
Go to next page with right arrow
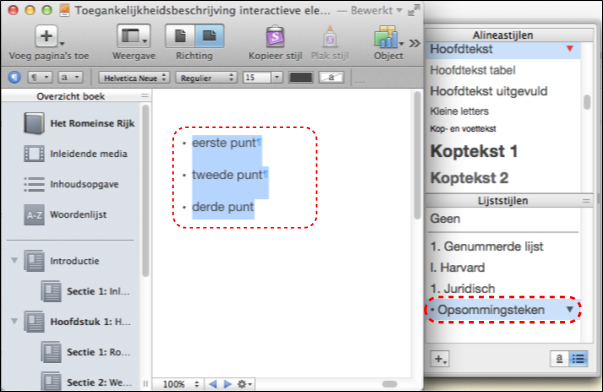pyautogui.click(x=227, y=384)
